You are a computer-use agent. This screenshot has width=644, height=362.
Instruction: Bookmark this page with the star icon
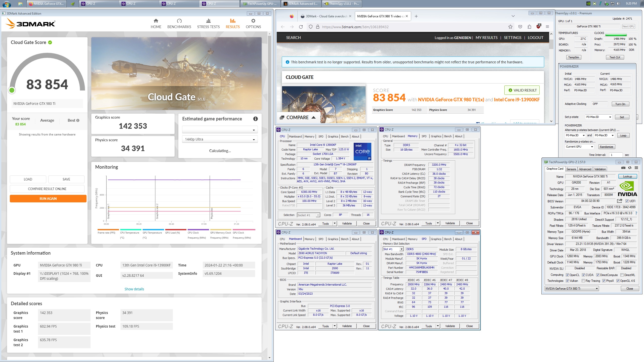pos(510,27)
